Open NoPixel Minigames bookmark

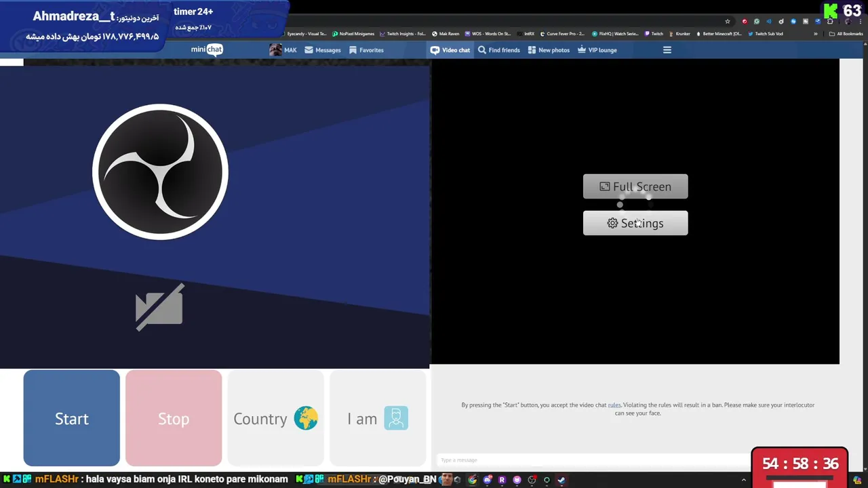point(353,34)
